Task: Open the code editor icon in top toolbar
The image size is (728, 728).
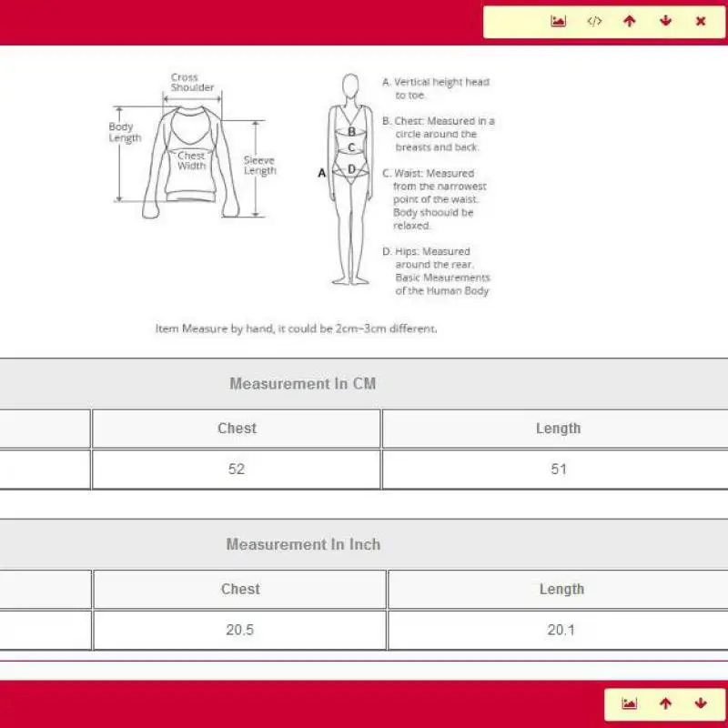Action: [x=594, y=21]
